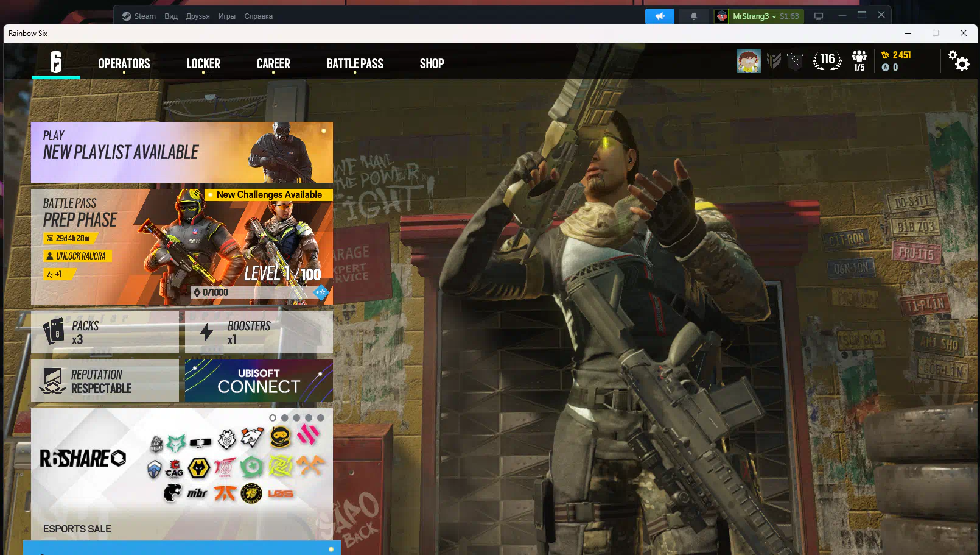This screenshot has height=555, width=980.
Task: Open the REPUTATION RESPECTABLE tile
Action: pyautogui.click(x=105, y=381)
